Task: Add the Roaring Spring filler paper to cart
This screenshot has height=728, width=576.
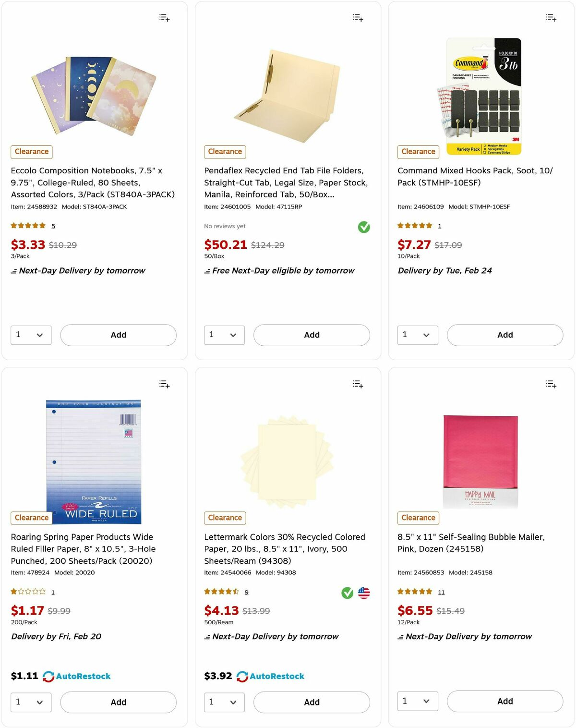Action: click(118, 702)
